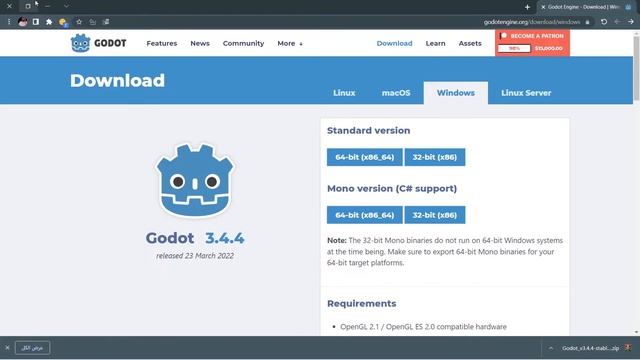Open the tab search chevron in title bar
The height and width of the screenshot is (360, 640).
coord(66,6)
